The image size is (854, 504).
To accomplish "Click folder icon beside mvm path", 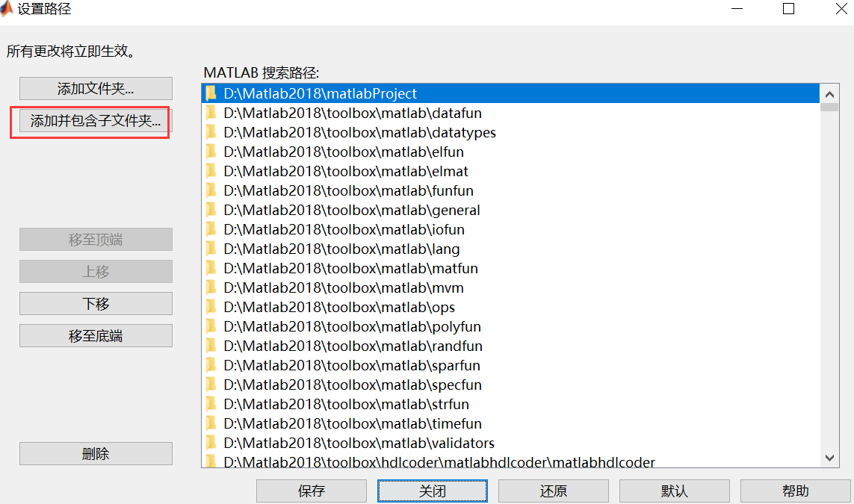I will [x=211, y=287].
